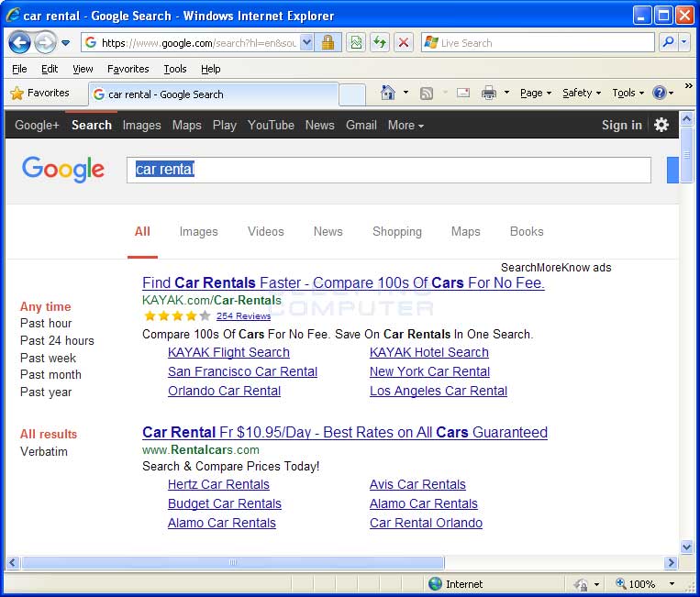Click into the Live Search box
The image size is (700, 597).
[x=538, y=43]
